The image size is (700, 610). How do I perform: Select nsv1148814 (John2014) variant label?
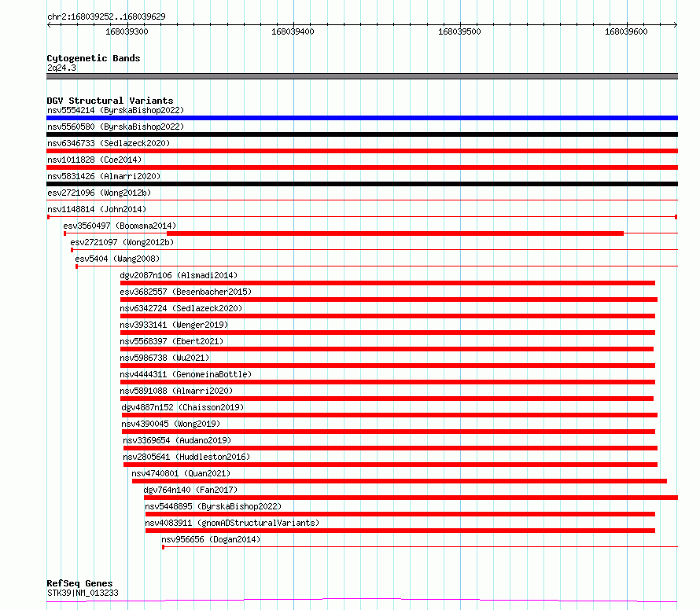97,209
